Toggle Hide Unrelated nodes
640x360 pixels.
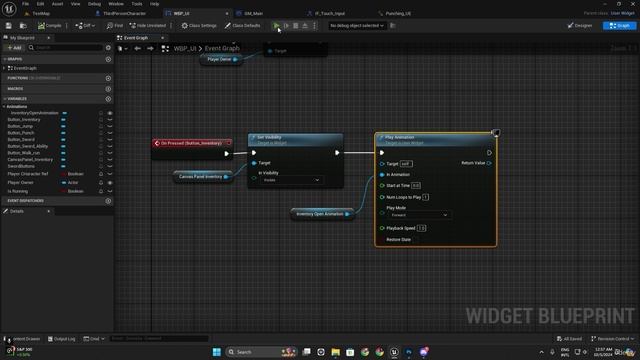[148, 26]
